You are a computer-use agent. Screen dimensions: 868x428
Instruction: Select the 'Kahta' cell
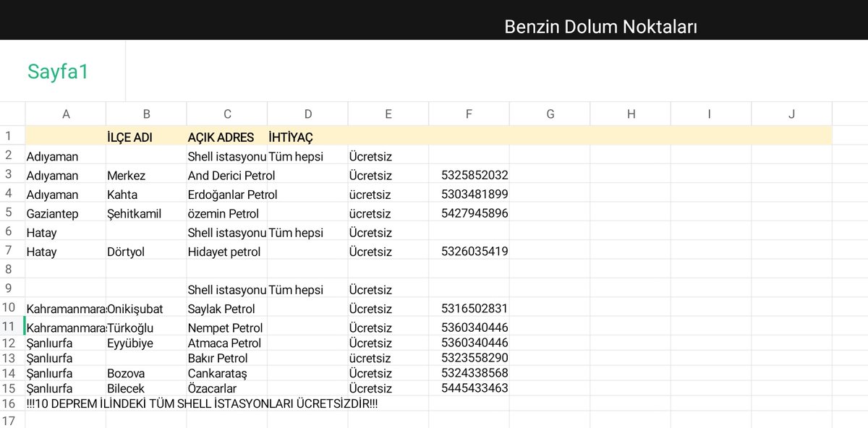click(146, 194)
